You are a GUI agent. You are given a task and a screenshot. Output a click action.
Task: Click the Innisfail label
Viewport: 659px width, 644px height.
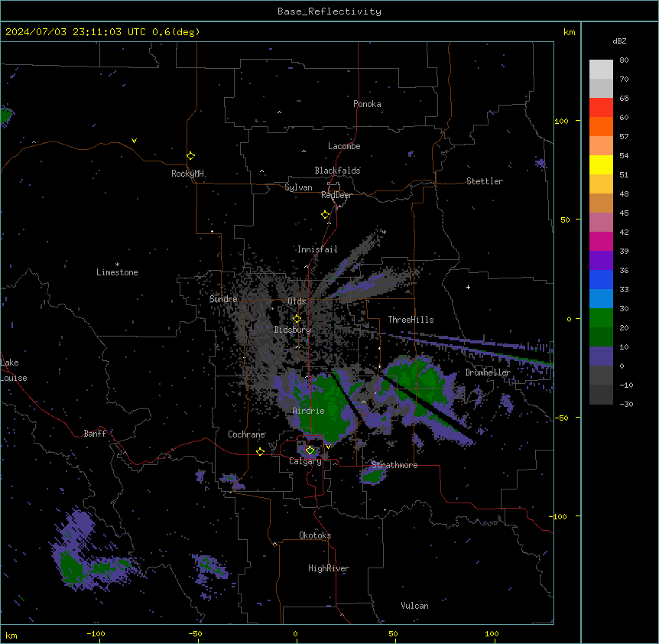click(317, 249)
